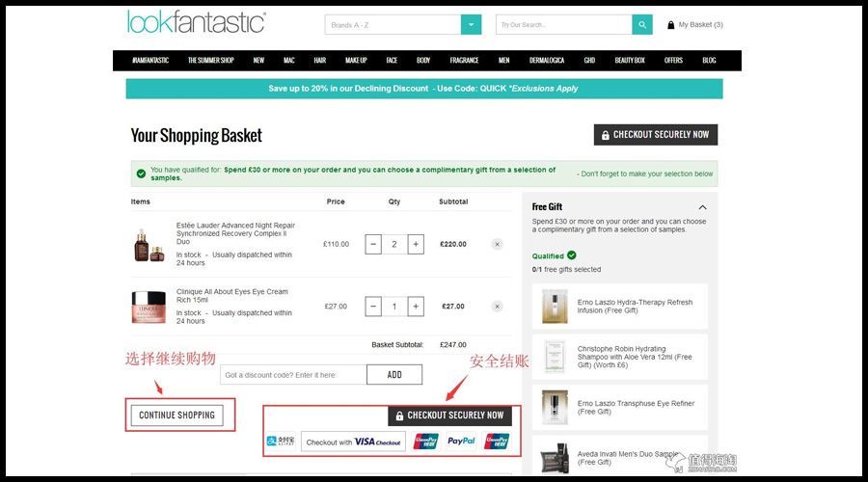This screenshot has width=868, height=482.
Task: Open the #IAMFANTASTIC menu item
Action: [150, 61]
